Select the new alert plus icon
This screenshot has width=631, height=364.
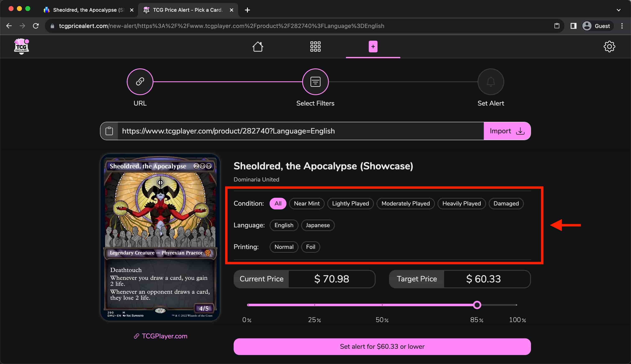[x=373, y=47]
